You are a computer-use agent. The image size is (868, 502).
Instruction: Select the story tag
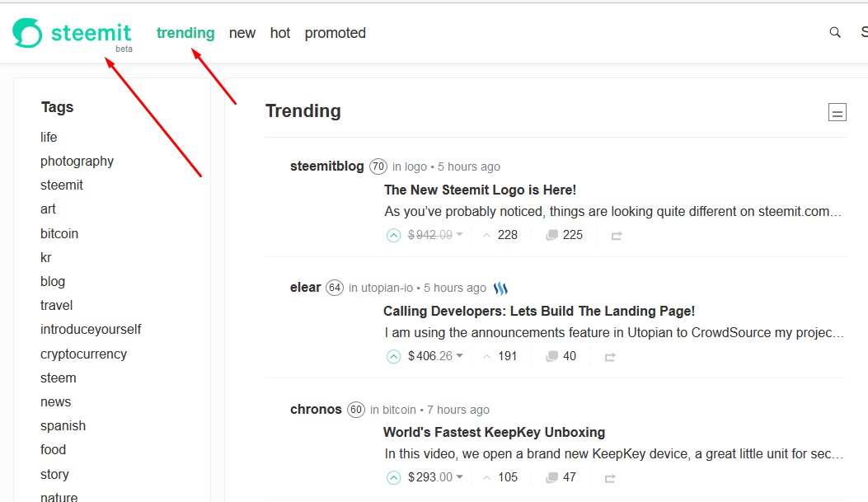pyautogui.click(x=54, y=474)
